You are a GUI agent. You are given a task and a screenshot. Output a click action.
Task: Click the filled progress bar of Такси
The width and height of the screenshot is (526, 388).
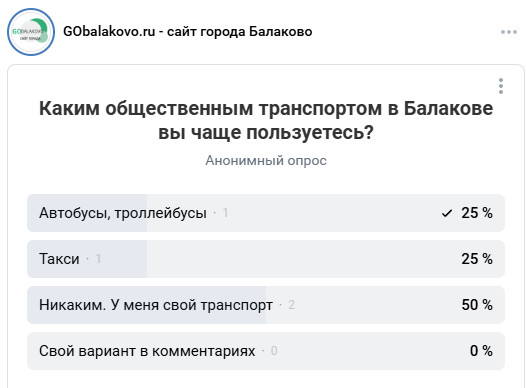point(87,259)
